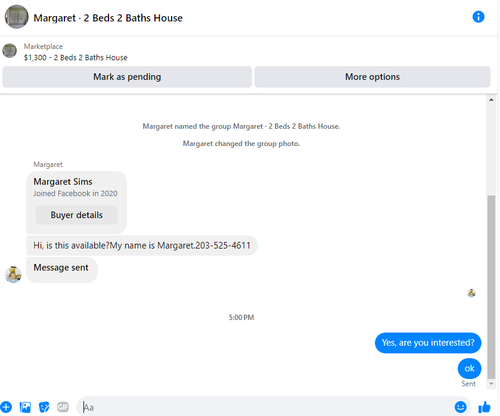
Task: Click the 'Yes, are you interested?' bubble
Action: pos(428,343)
